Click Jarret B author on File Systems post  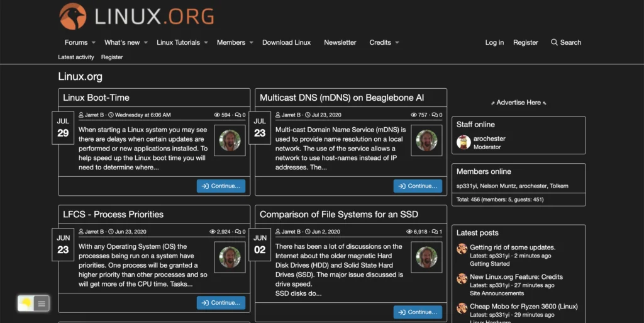click(x=291, y=232)
